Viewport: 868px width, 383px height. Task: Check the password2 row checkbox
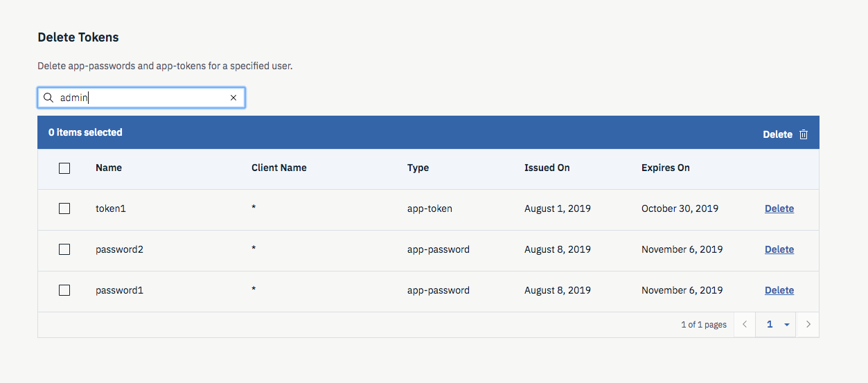point(64,249)
